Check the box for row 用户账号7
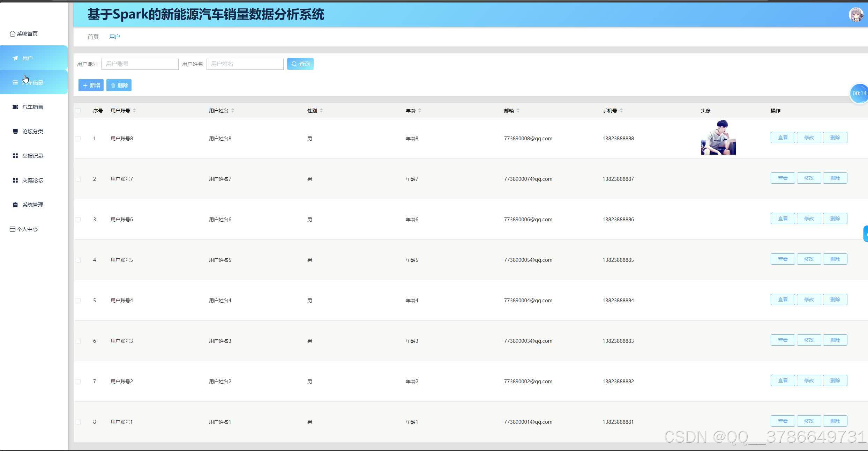 (78, 179)
